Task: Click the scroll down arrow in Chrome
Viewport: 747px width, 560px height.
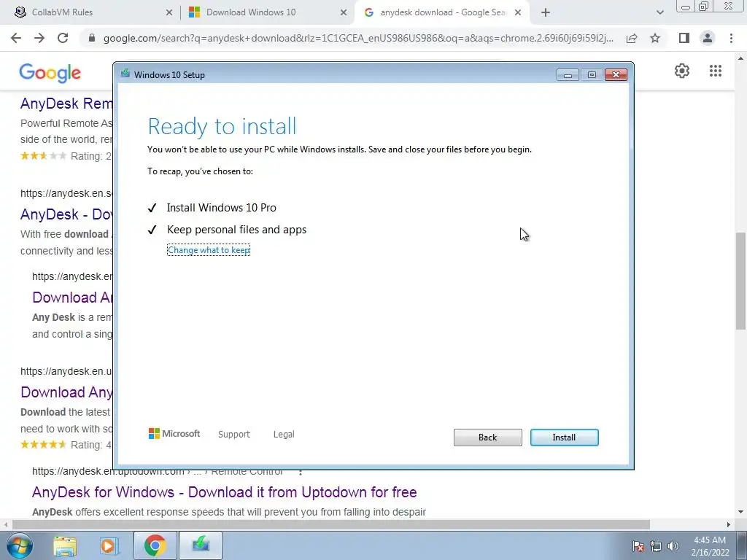Action: [x=740, y=513]
